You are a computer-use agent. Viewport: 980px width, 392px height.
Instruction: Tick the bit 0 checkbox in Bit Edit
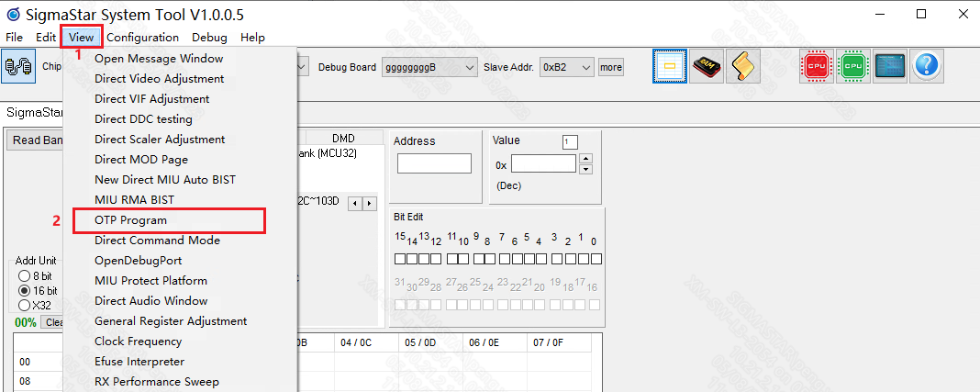[x=596, y=258]
